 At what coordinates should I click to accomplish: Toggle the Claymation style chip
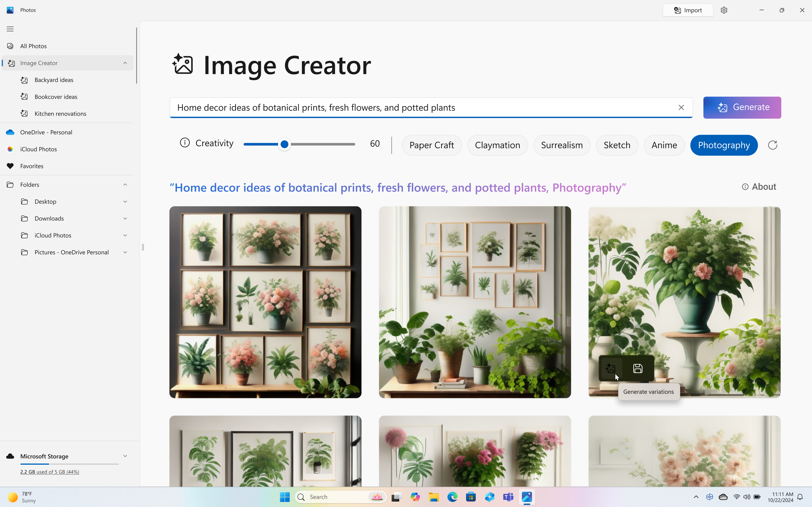(497, 145)
